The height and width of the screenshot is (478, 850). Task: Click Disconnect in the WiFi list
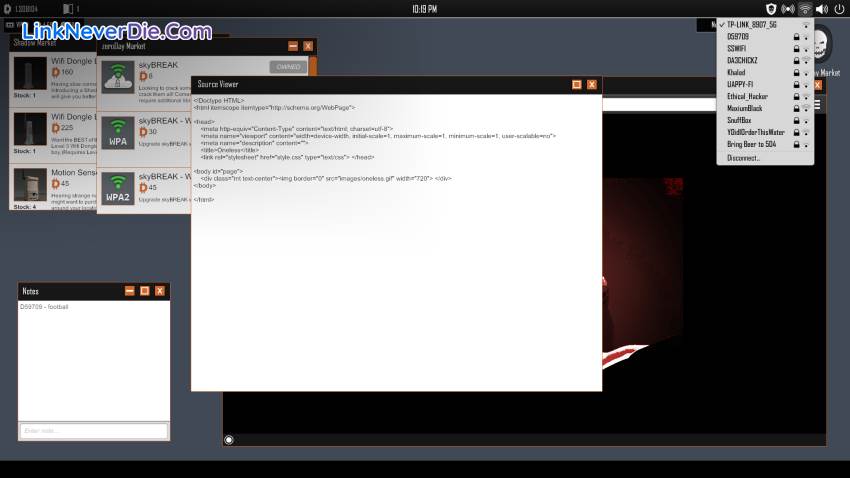[x=743, y=157]
